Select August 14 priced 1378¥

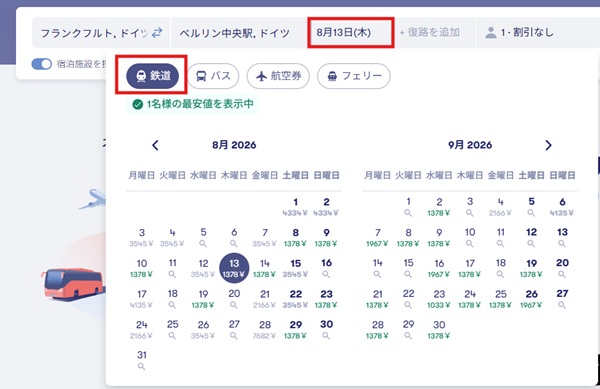point(264,268)
